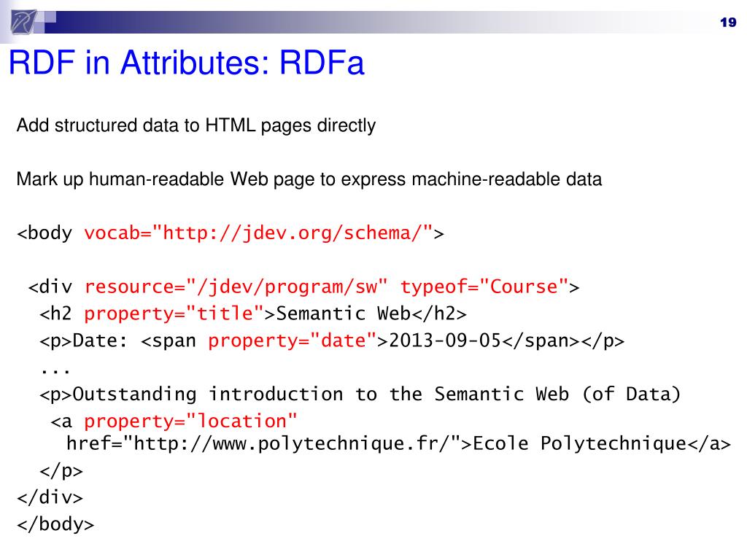The width and height of the screenshot is (747, 560).
Task: Click the ellipsis '...' code line
Action: [55, 370]
